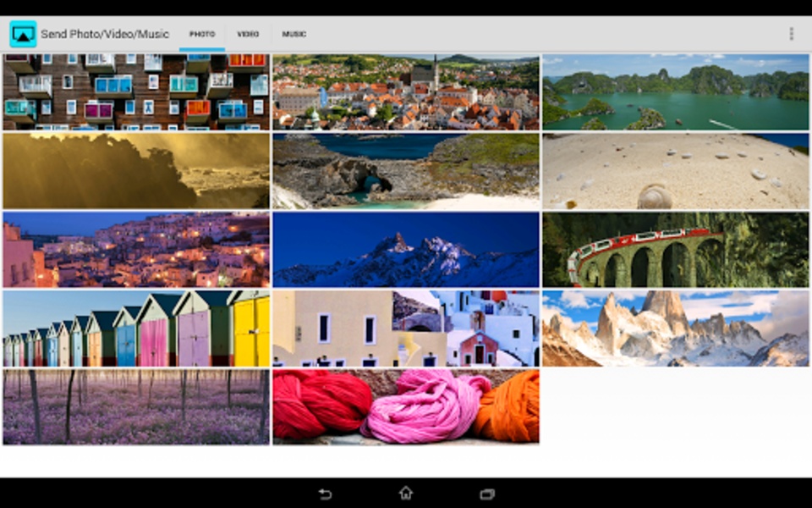Switch to the VIDEO tab
Viewport: 812px width, 508px height.
pyautogui.click(x=248, y=34)
